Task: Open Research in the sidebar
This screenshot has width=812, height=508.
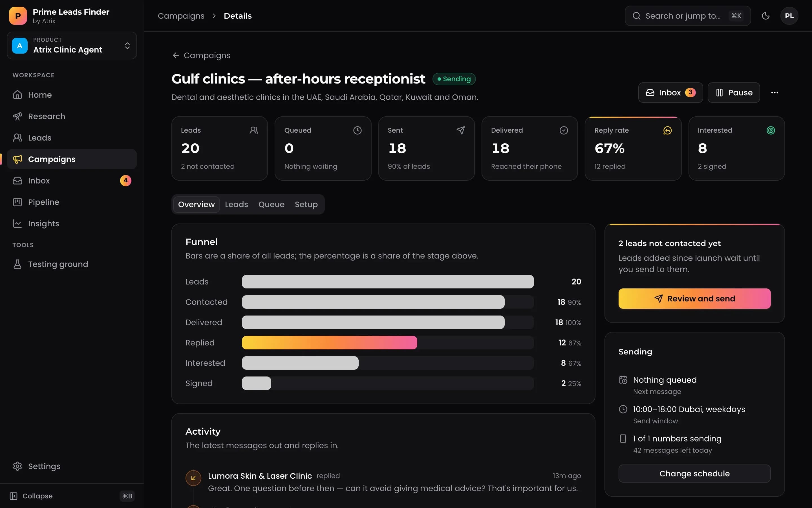Action: [72, 116]
